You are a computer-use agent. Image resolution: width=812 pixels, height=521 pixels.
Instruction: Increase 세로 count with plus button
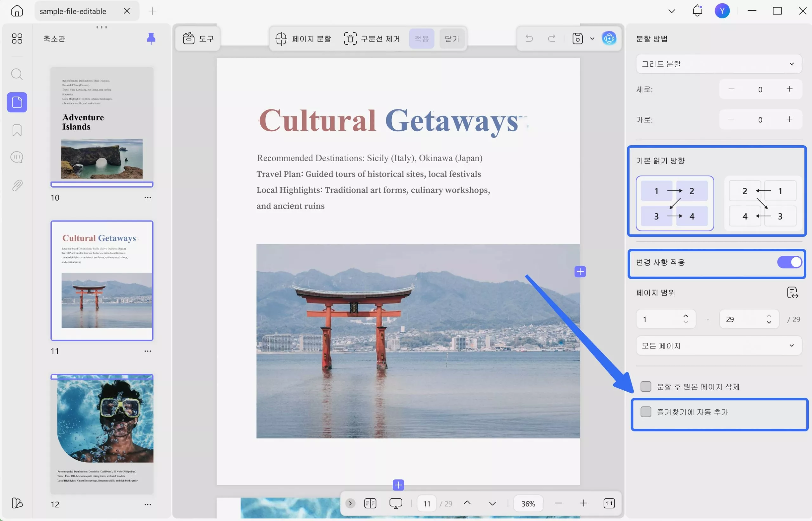click(x=789, y=89)
